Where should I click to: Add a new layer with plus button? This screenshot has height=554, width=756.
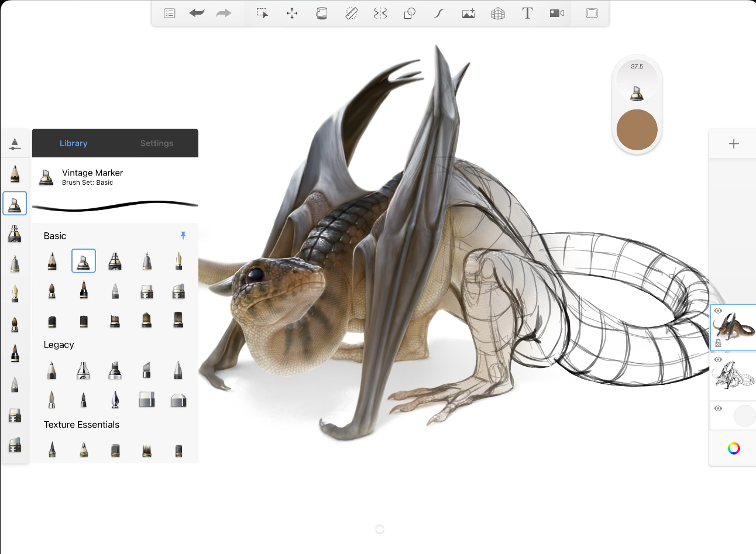point(734,144)
